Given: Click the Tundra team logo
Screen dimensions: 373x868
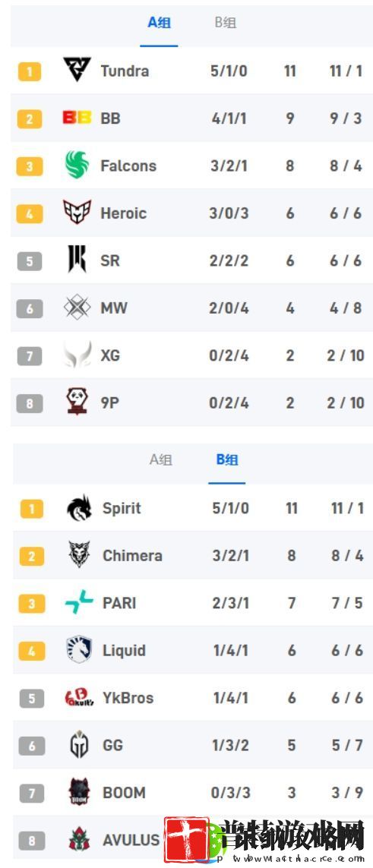Looking at the screenshot, I should (77, 71).
